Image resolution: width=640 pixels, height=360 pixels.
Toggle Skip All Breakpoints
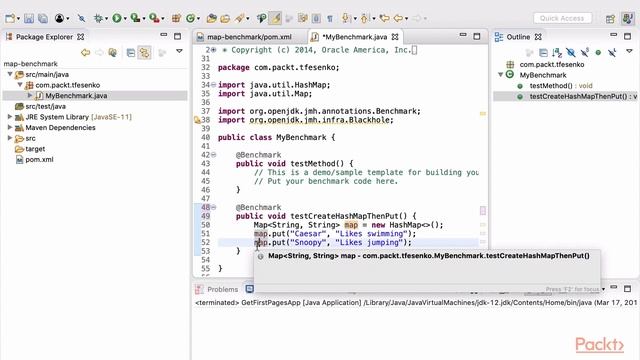tap(81, 18)
